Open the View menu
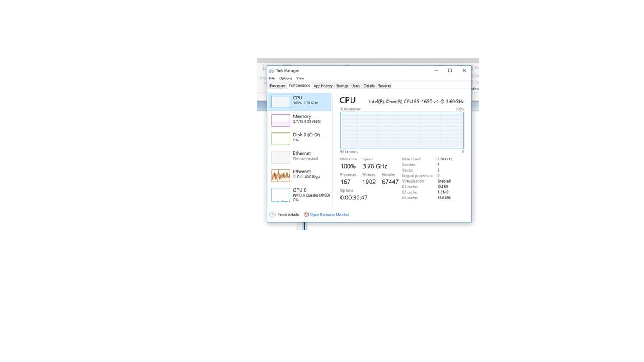This screenshot has height=362, width=644. [300, 78]
